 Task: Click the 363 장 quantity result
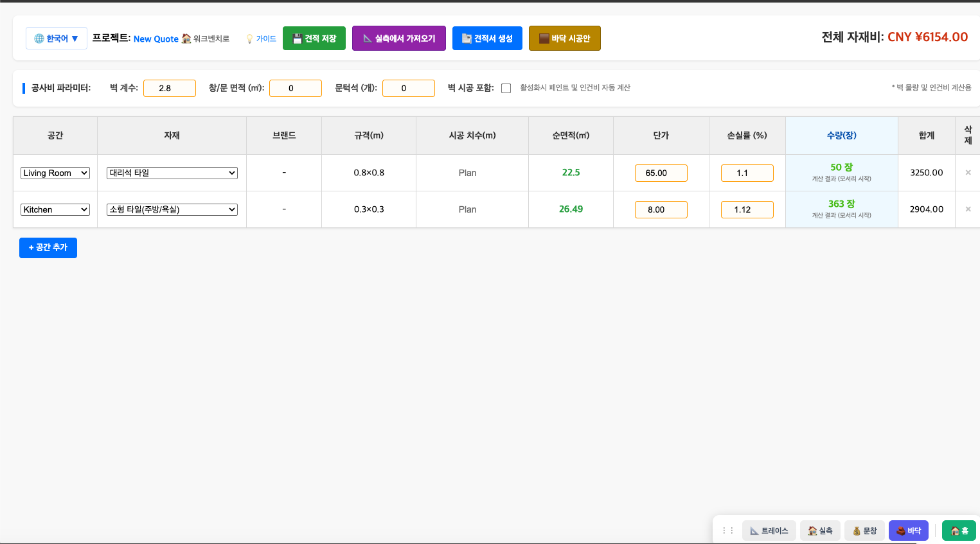[x=841, y=204]
